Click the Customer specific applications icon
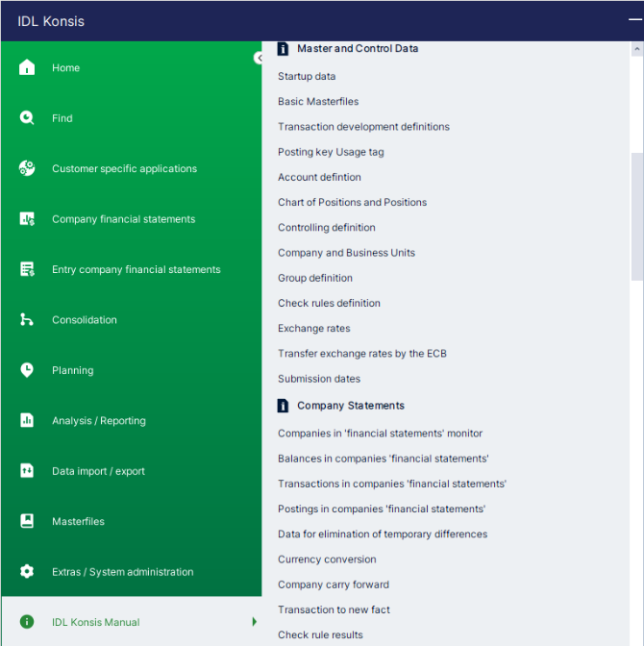Image resolution: width=644 pixels, height=646 pixels. tap(27, 168)
